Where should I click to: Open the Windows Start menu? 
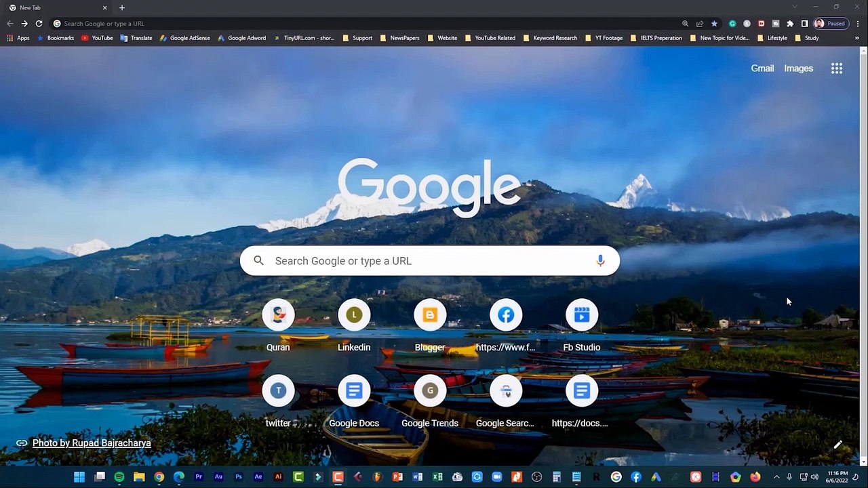pyautogui.click(x=79, y=477)
